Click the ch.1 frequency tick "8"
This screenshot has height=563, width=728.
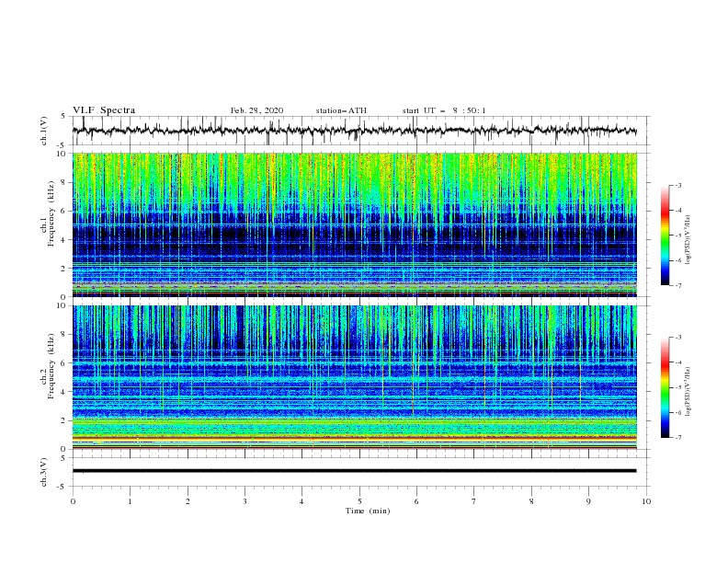pos(64,182)
